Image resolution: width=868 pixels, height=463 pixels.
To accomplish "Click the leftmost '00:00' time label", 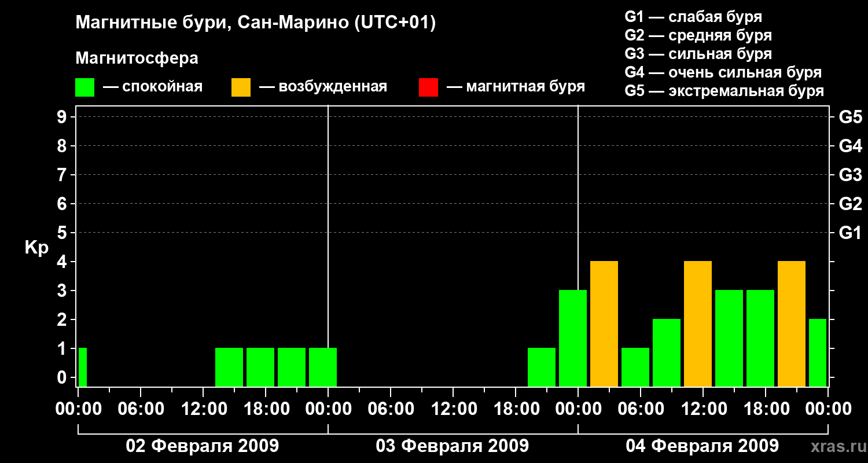I will click(x=78, y=409).
